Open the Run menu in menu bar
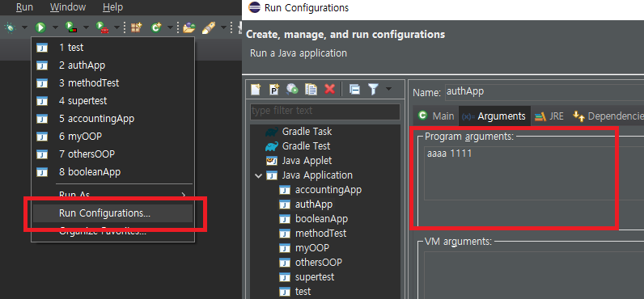 click(x=24, y=7)
